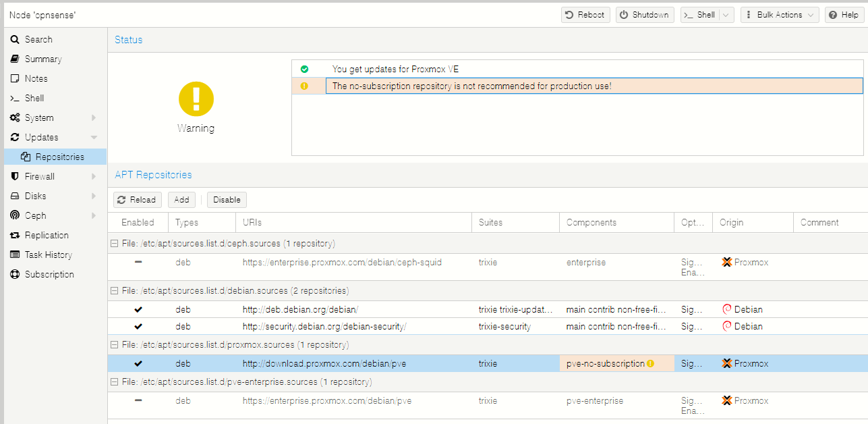The image size is (868, 424).
Task: Click the Disable button
Action: pos(227,199)
